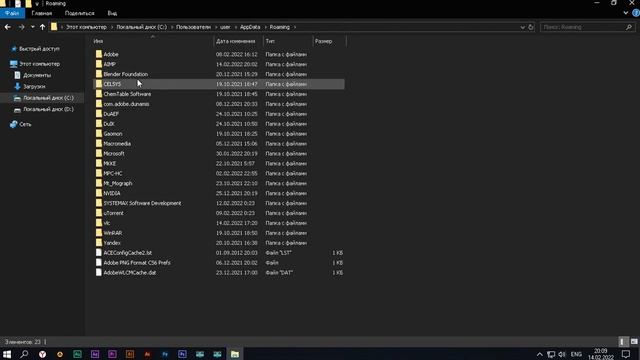Screen dimensions: 640x360
Task: Open the Главная ribbon tab
Action: [x=42, y=13]
